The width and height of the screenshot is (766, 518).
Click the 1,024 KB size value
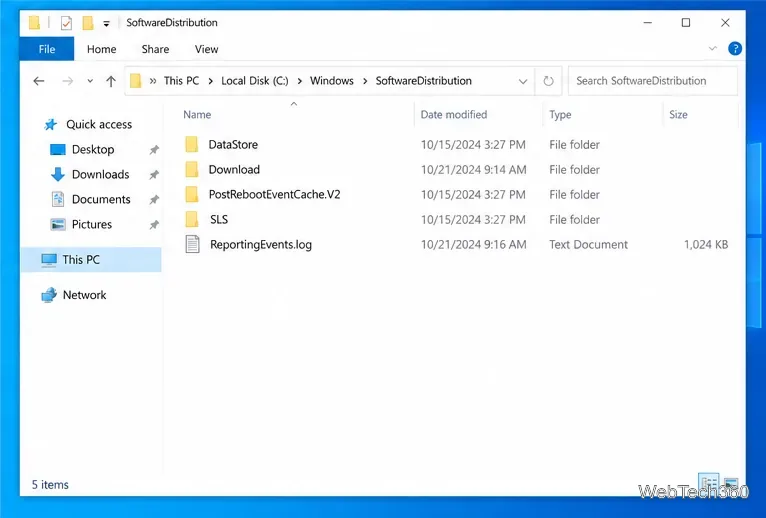[706, 244]
